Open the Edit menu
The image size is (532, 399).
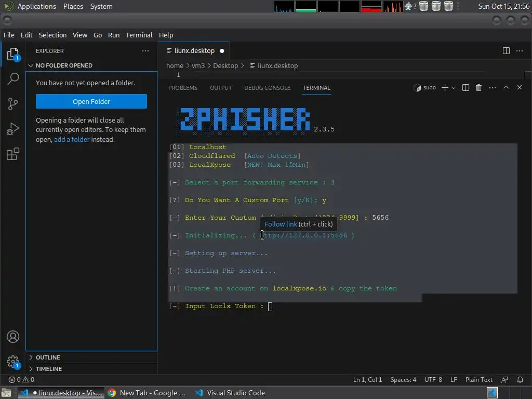(26, 35)
